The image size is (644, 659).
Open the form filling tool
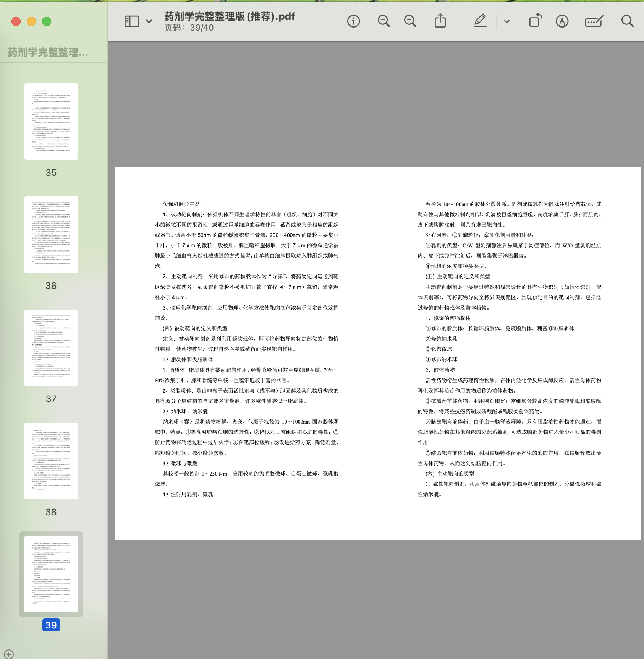click(x=594, y=21)
